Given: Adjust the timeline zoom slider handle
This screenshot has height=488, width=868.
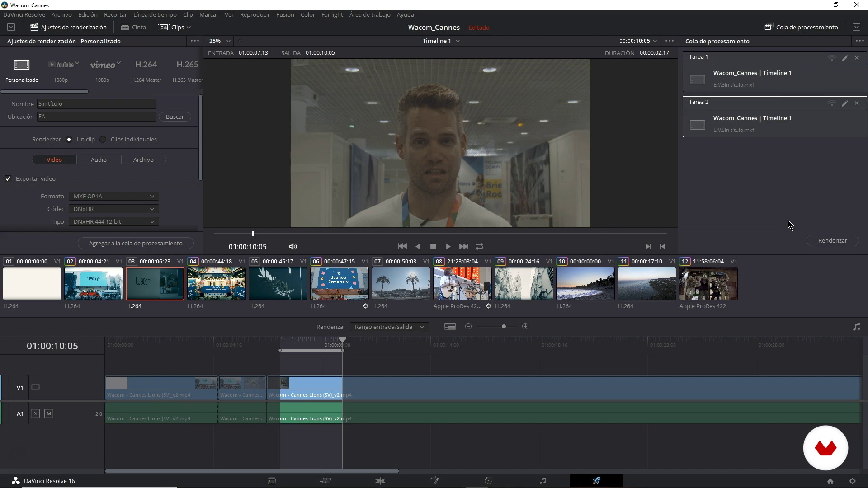Looking at the screenshot, I should click(x=504, y=326).
